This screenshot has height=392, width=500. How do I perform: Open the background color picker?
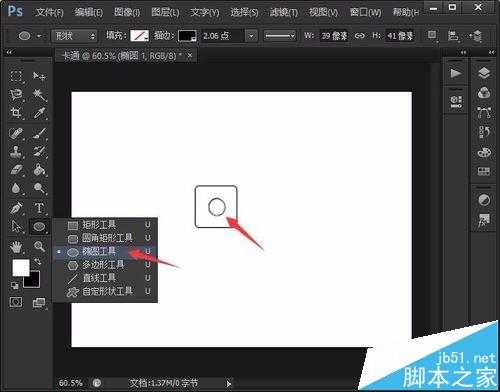35,282
